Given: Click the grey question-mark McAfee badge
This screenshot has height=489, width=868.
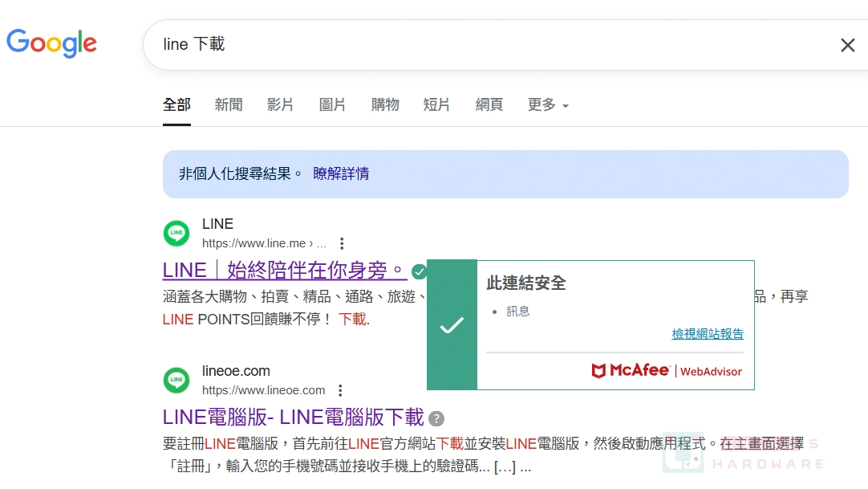Looking at the screenshot, I should click(436, 418).
